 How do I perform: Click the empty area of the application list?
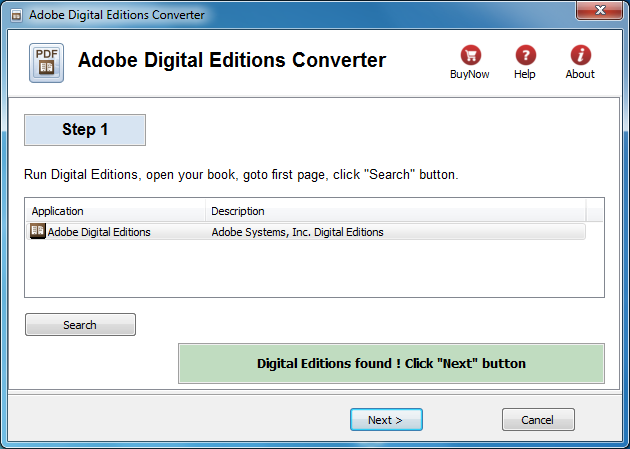[314, 268]
